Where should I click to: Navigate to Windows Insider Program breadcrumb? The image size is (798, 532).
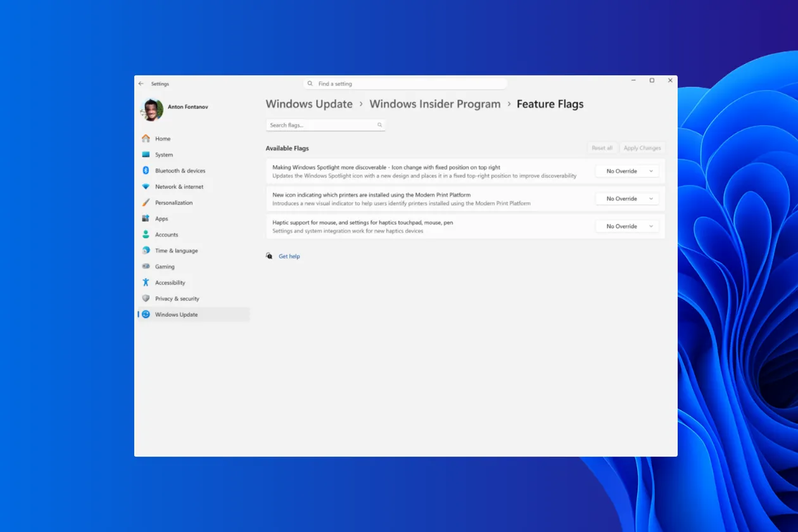click(434, 104)
